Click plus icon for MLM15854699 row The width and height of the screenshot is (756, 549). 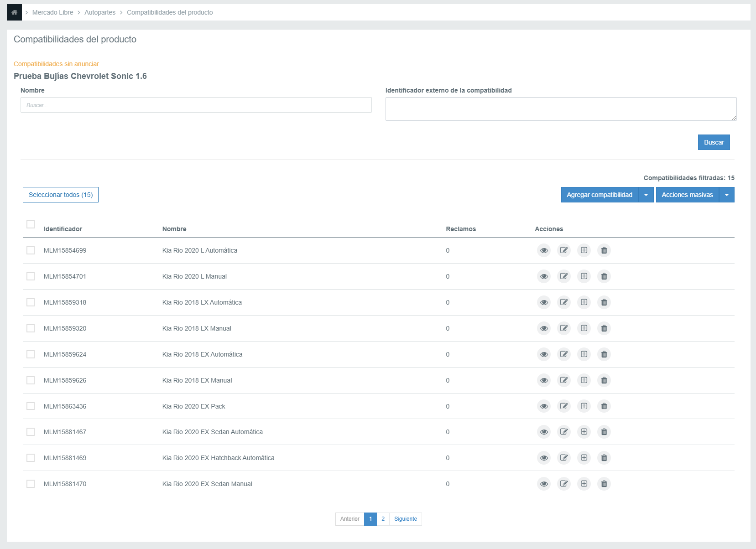[584, 250]
